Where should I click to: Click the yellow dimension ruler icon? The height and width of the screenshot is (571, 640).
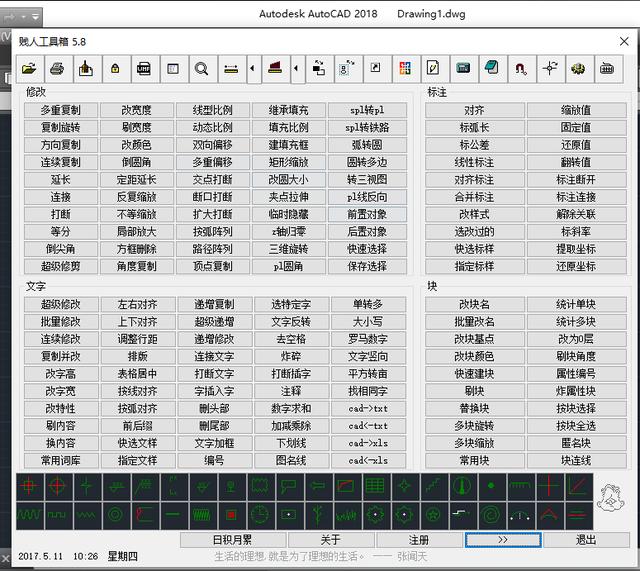(x=231, y=69)
